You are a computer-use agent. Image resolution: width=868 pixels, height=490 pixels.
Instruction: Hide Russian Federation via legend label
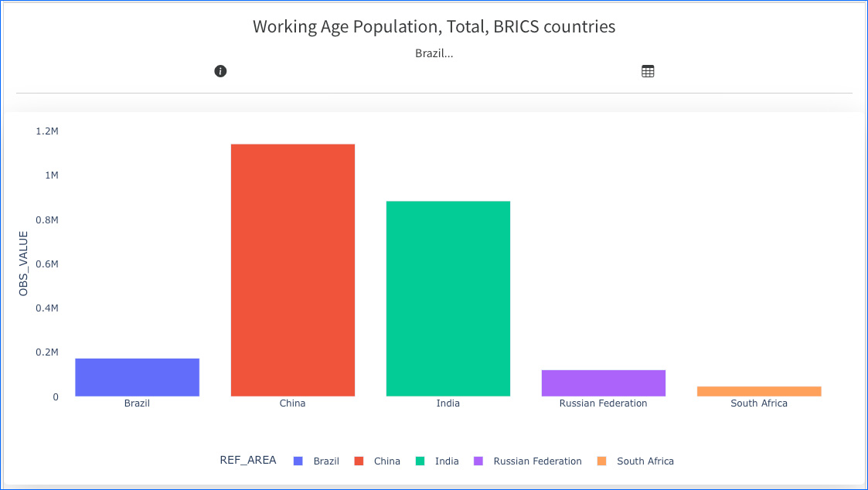537,461
